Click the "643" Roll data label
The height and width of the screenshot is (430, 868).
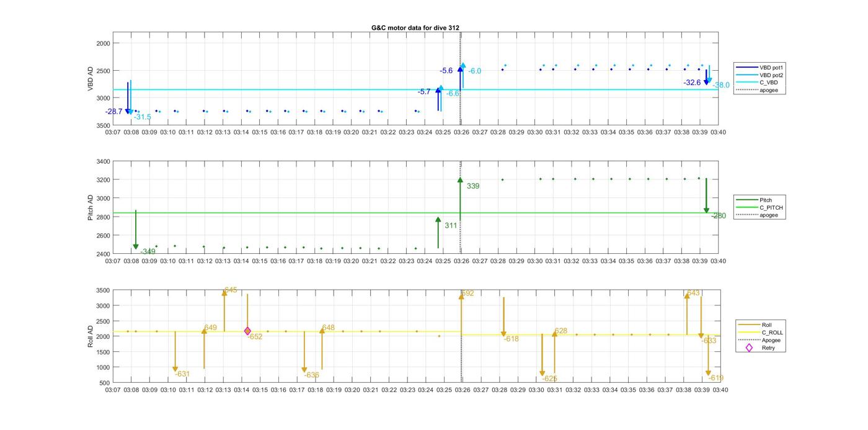point(693,293)
